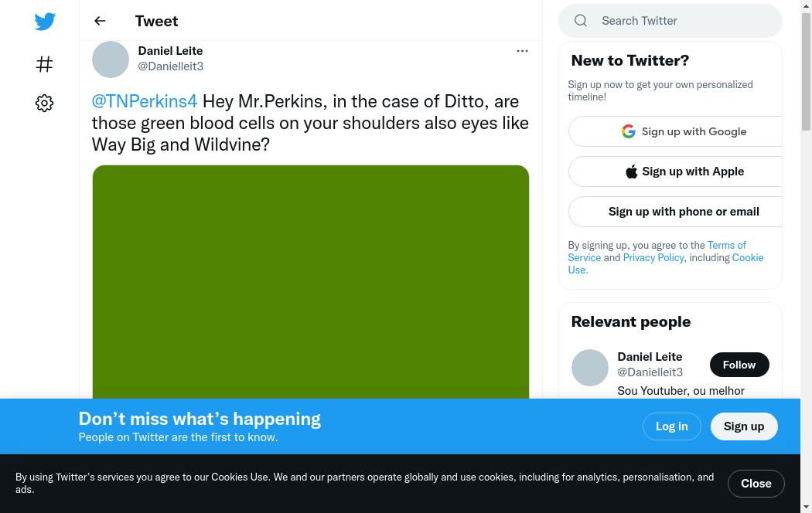Open the Settings gear icon
This screenshot has width=812, height=513.
coord(45,103)
